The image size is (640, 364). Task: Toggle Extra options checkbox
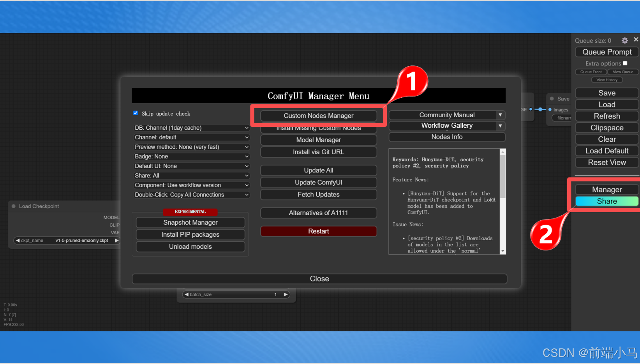click(x=625, y=63)
